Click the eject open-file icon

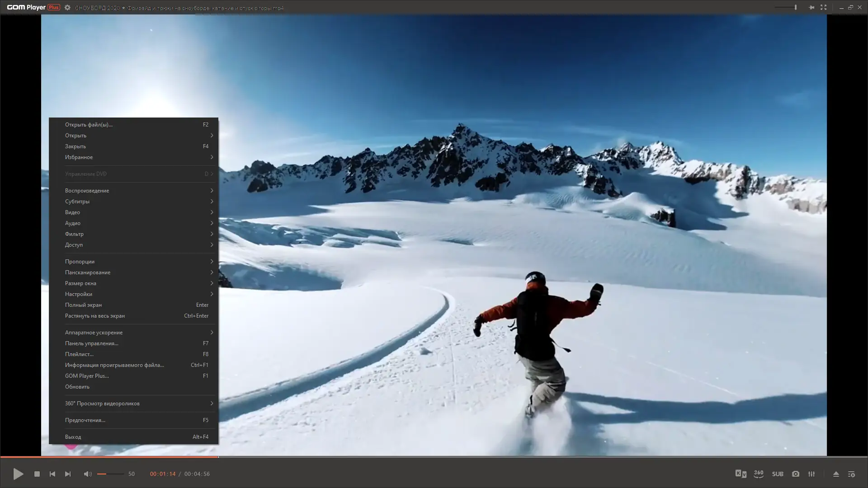(836, 474)
